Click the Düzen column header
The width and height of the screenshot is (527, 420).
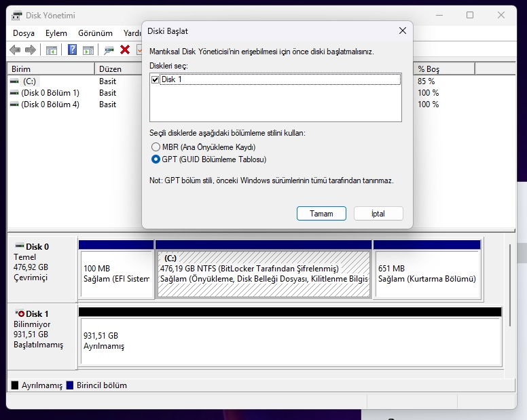[118, 69]
